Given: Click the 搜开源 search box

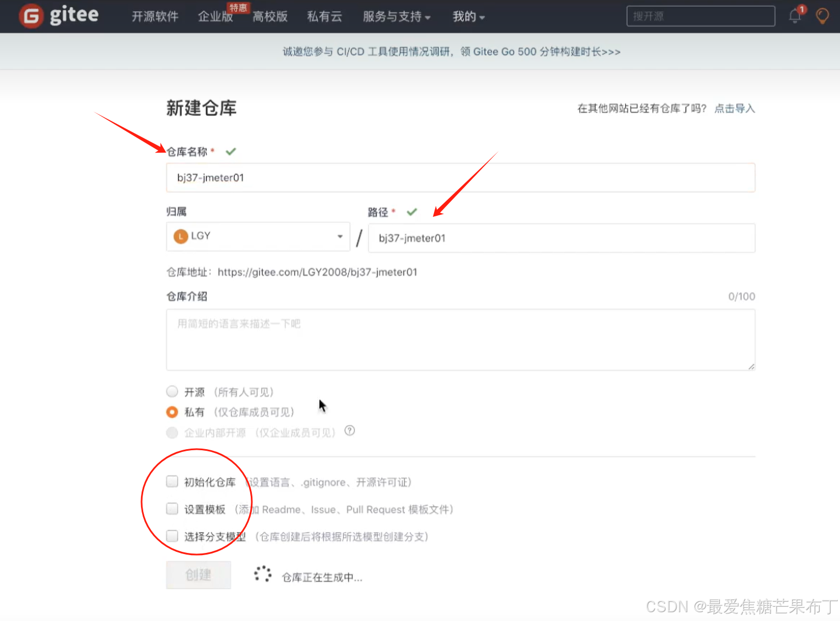Looking at the screenshot, I should point(701,16).
